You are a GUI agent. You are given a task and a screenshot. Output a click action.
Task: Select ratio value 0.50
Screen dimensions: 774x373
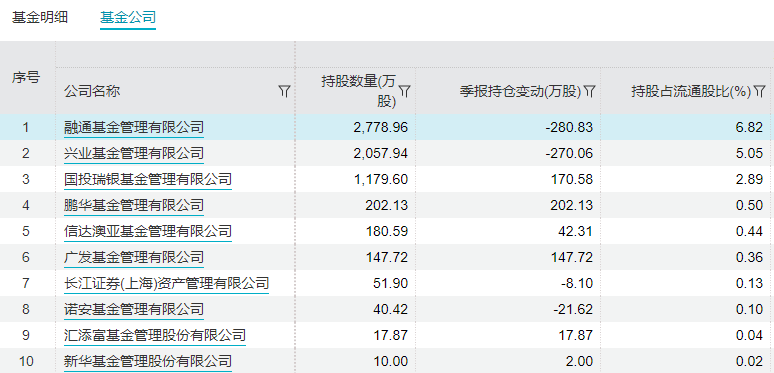[x=749, y=205]
